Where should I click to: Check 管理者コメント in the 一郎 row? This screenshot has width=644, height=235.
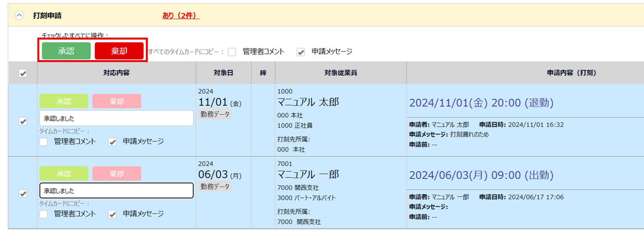tap(43, 214)
